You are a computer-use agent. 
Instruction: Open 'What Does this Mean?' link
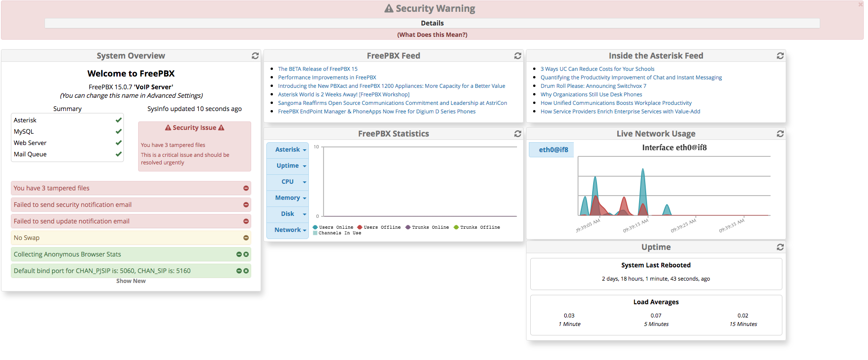pos(432,34)
